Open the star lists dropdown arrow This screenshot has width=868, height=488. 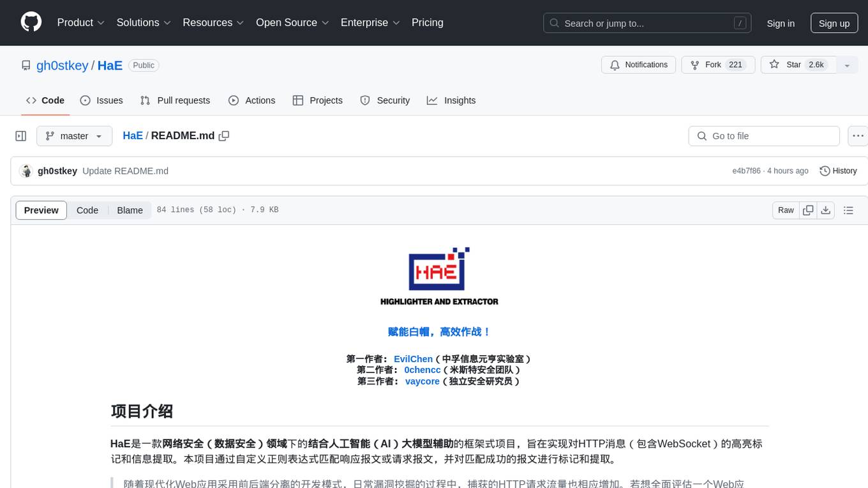[x=847, y=65]
